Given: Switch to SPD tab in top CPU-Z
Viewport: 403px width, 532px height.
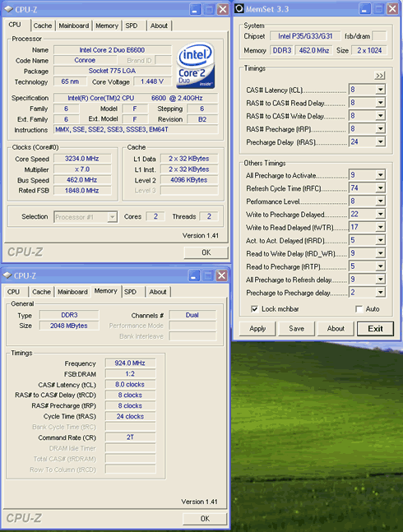Looking at the screenshot, I should [x=132, y=25].
